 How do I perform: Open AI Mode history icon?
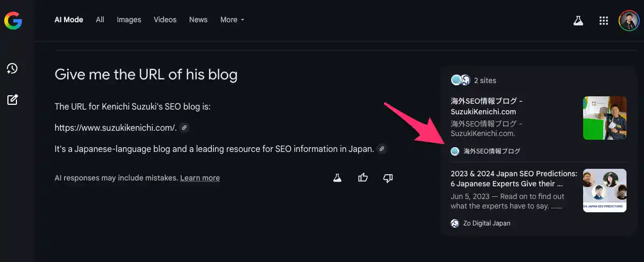click(12, 68)
